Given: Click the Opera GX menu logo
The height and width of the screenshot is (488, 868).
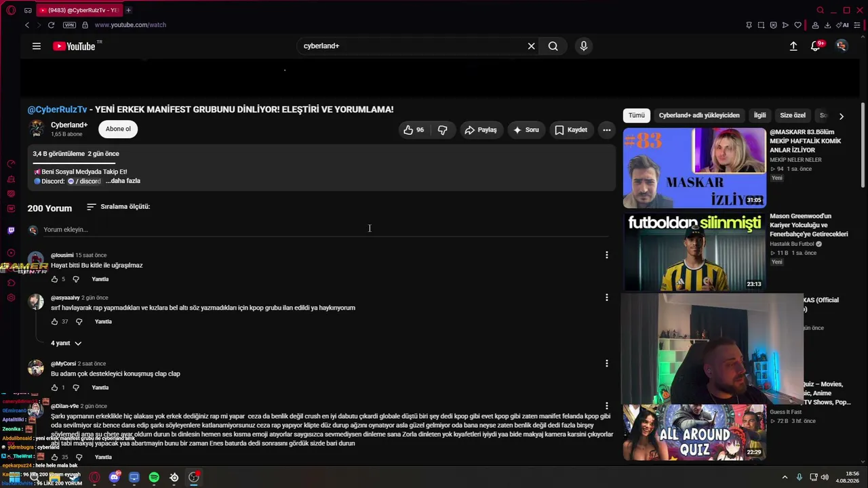Looking at the screenshot, I should [x=11, y=10].
